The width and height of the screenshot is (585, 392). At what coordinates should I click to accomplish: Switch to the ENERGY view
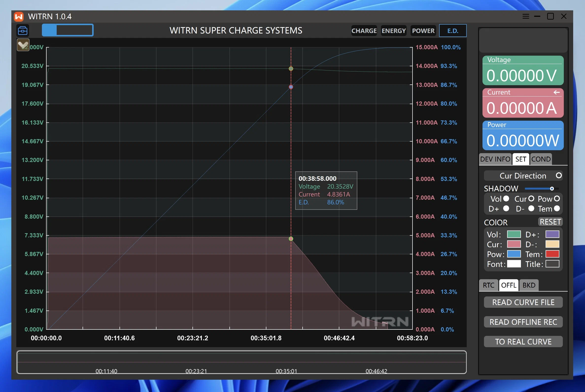(x=394, y=31)
